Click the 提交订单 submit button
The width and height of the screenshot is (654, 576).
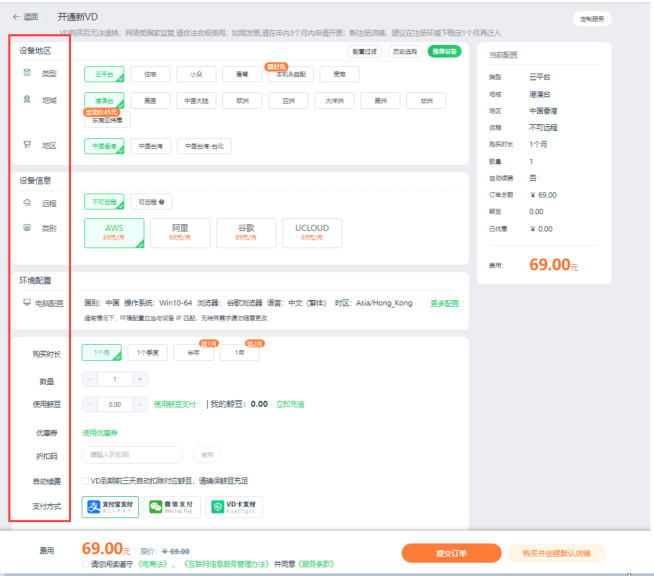[x=450, y=553]
